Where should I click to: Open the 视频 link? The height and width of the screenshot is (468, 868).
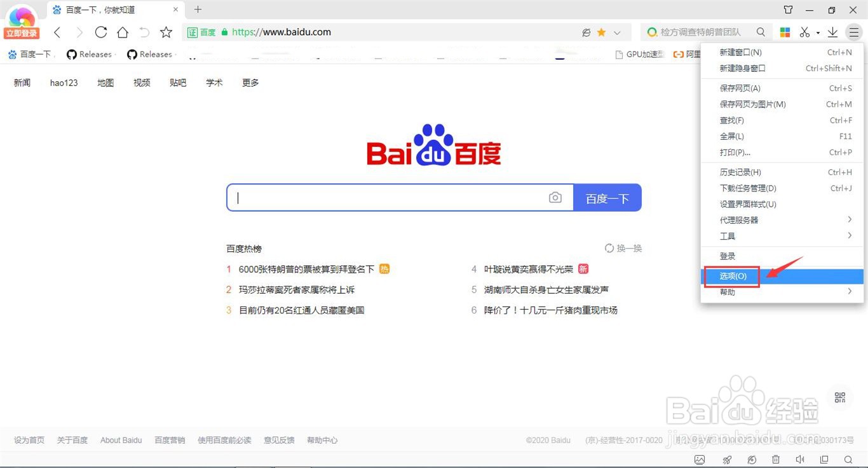[142, 83]
